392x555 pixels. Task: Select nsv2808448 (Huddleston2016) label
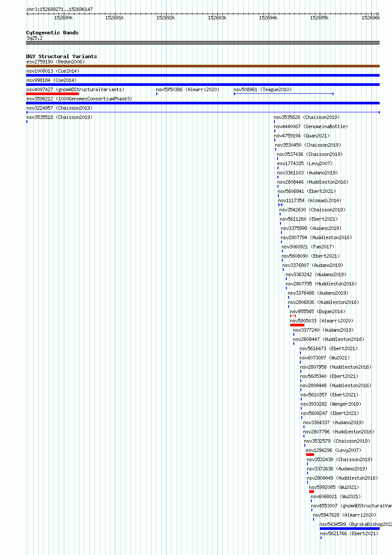tap(336, 385)
